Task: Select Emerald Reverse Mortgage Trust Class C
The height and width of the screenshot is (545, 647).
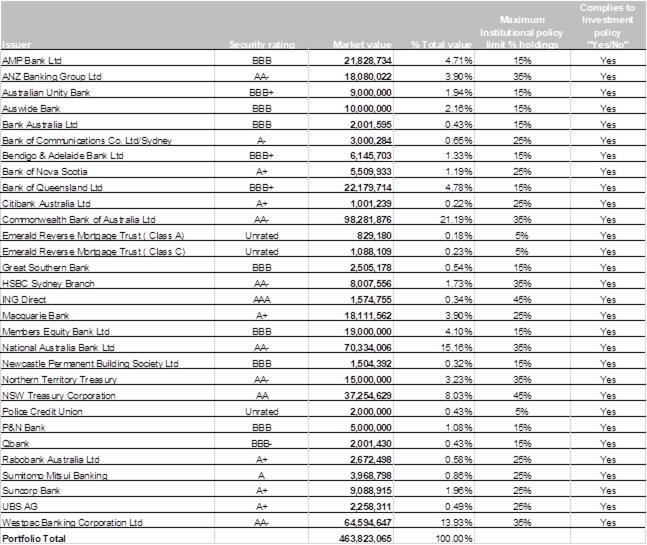Action: [x=93, y=252]
